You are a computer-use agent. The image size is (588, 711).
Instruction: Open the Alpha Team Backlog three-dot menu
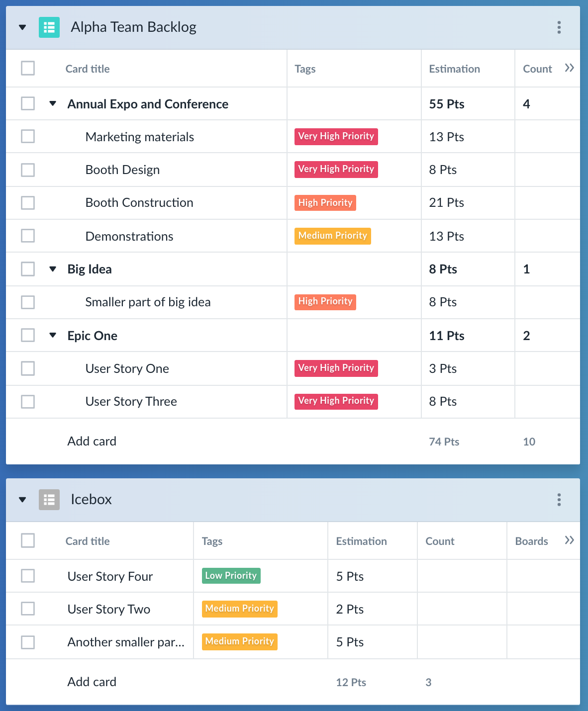[x=559, y=28]
